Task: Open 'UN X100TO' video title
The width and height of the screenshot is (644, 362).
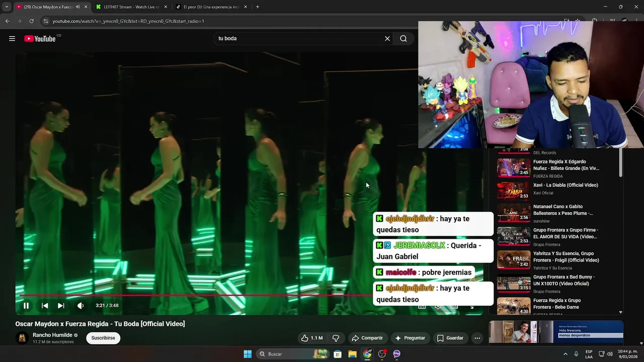Action: [564, 280]
